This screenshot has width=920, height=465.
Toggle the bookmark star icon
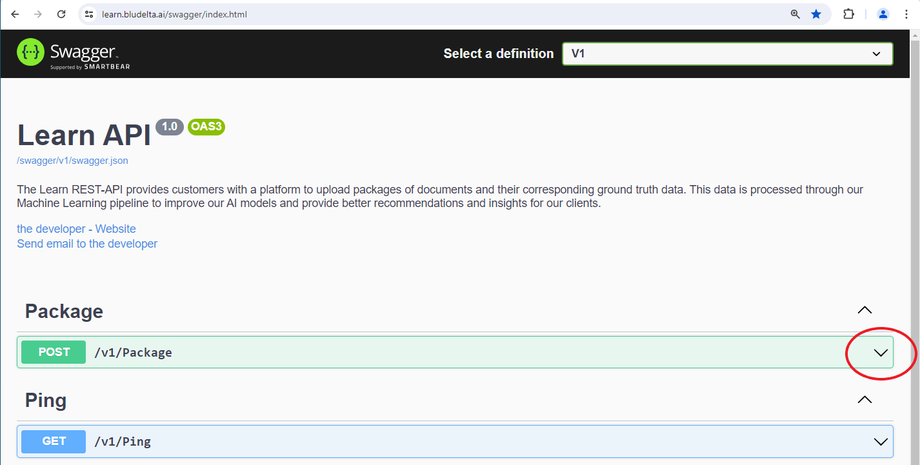(x=817, y=14)
